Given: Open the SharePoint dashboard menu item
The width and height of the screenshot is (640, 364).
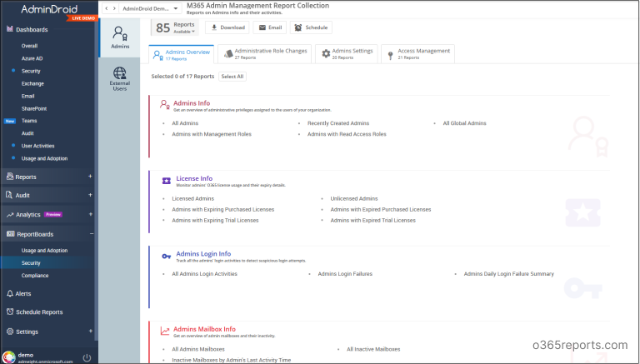Looking at the screenshot, I should [34, 108].
